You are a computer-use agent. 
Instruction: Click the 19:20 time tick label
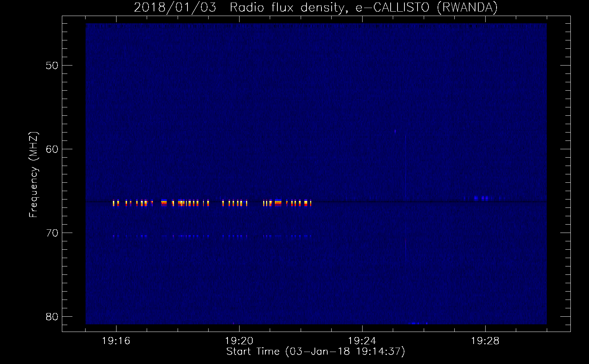239,341
